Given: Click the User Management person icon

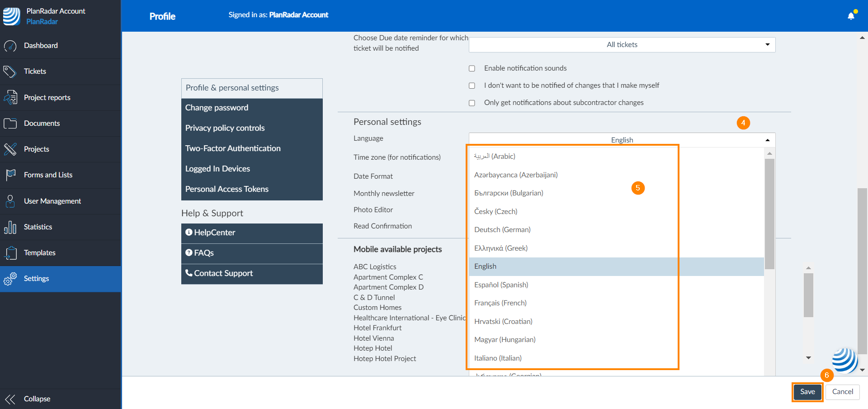Looking at the screenshot, I should (x=10, y=201).
